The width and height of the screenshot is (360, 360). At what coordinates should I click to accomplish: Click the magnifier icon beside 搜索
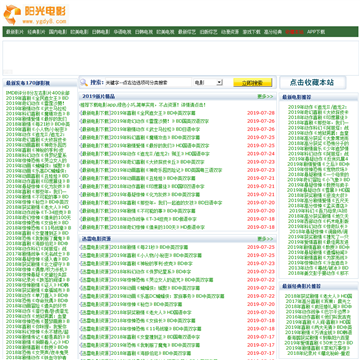pos(84,82)
